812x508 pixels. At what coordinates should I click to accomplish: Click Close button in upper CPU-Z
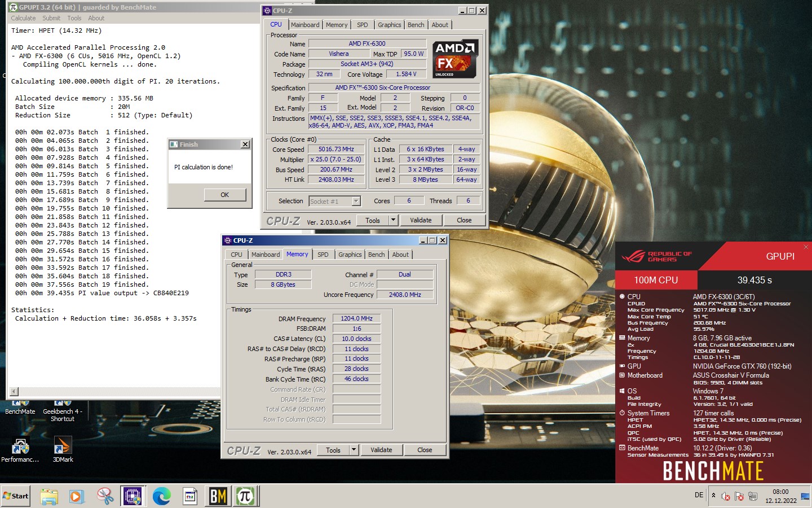click(x=465, y=220)
